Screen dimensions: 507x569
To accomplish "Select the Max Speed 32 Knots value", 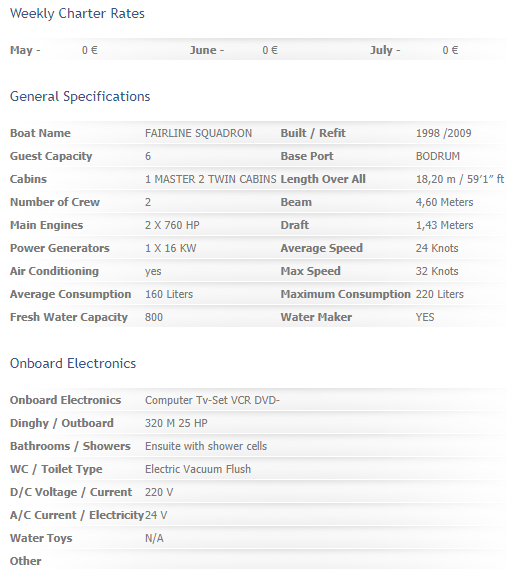I will click(x=437, y=271).
